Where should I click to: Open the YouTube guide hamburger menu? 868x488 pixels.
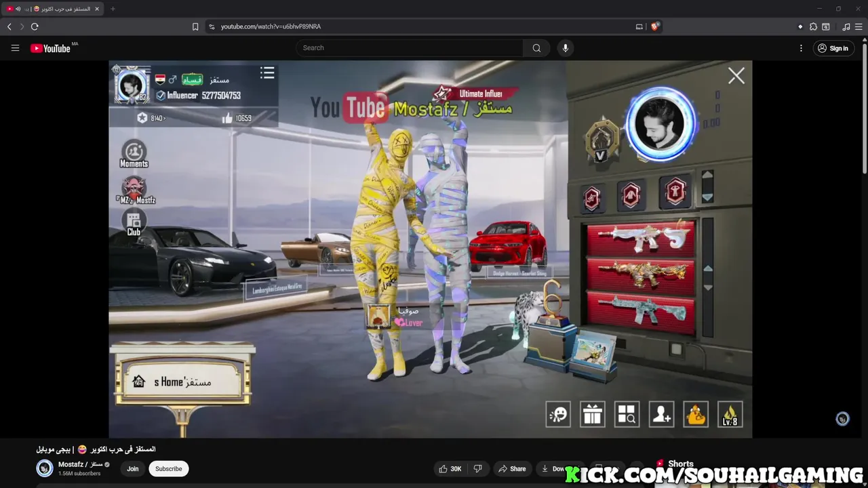tap(15, 48)
